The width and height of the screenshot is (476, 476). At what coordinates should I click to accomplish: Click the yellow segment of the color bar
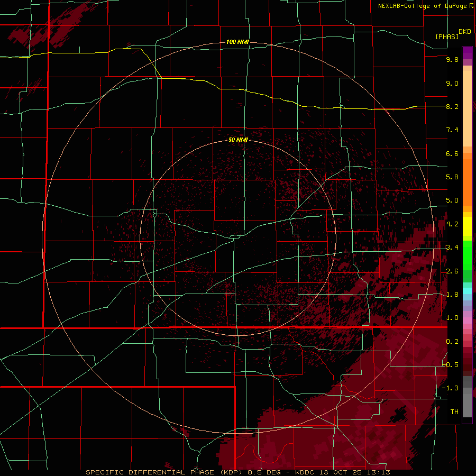pos(467,226)
